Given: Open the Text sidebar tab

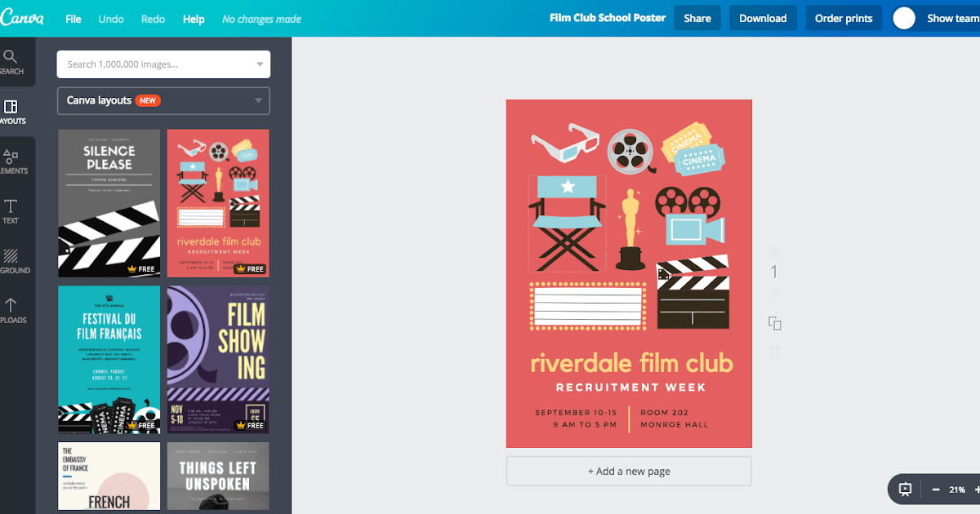Looking at the screenshot, I should 11,211.
